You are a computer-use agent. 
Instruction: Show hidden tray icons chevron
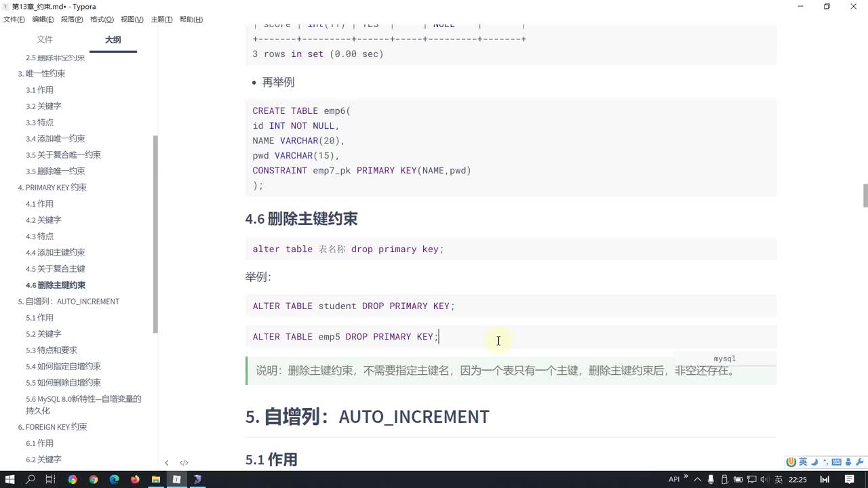[x=698, y=479]
